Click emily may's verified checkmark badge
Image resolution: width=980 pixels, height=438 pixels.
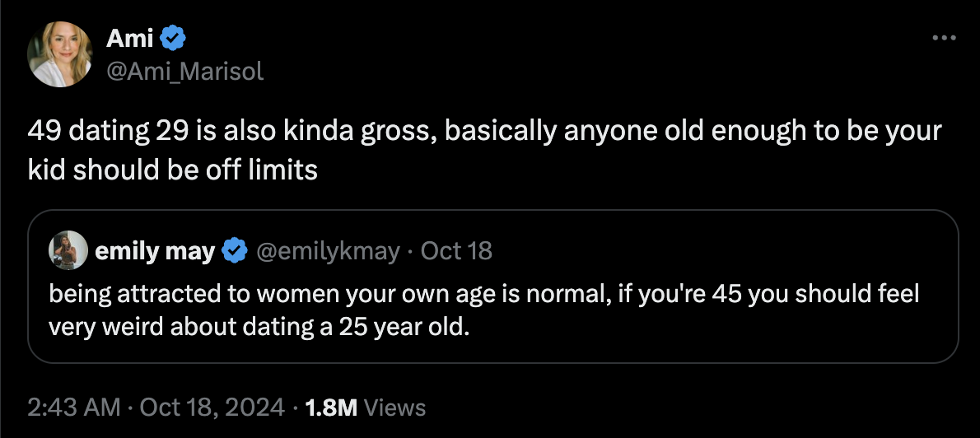click(x=235, y=251)
